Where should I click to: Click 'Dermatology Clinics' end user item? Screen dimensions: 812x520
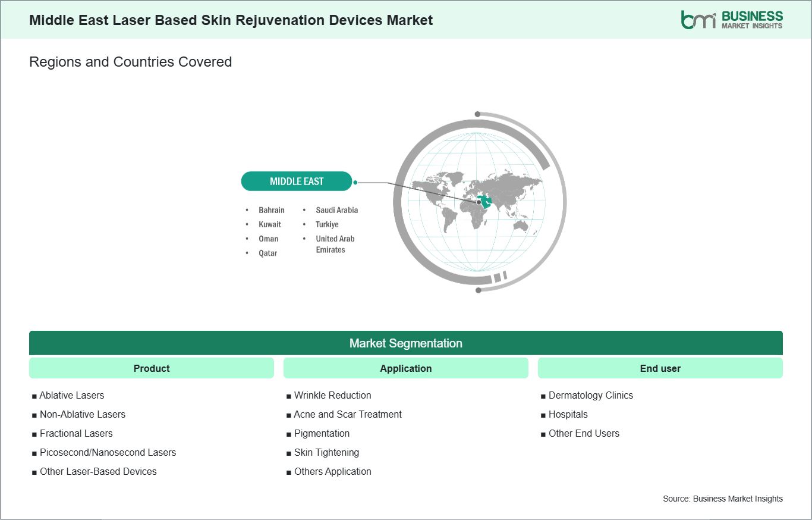coord(591,395)
